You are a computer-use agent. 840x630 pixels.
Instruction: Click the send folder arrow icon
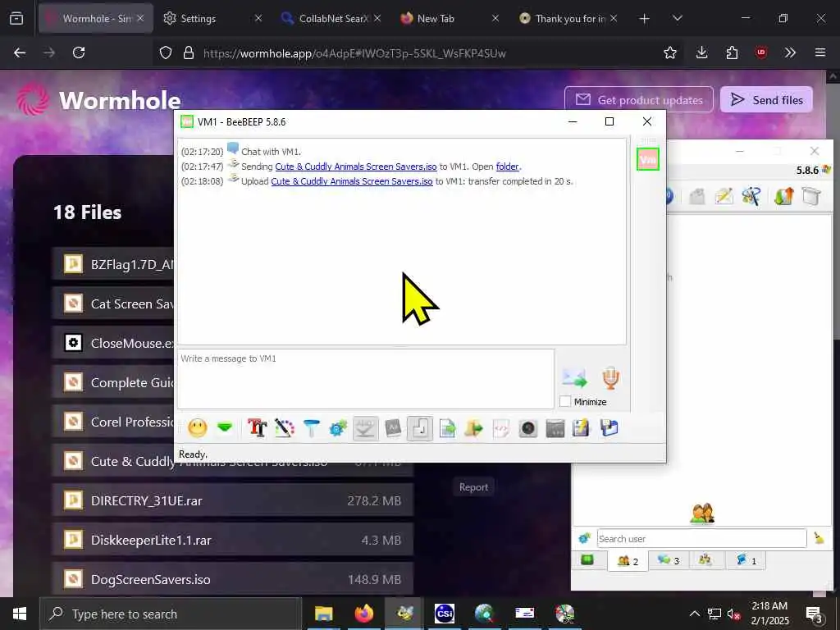click(x=473, y=428)
